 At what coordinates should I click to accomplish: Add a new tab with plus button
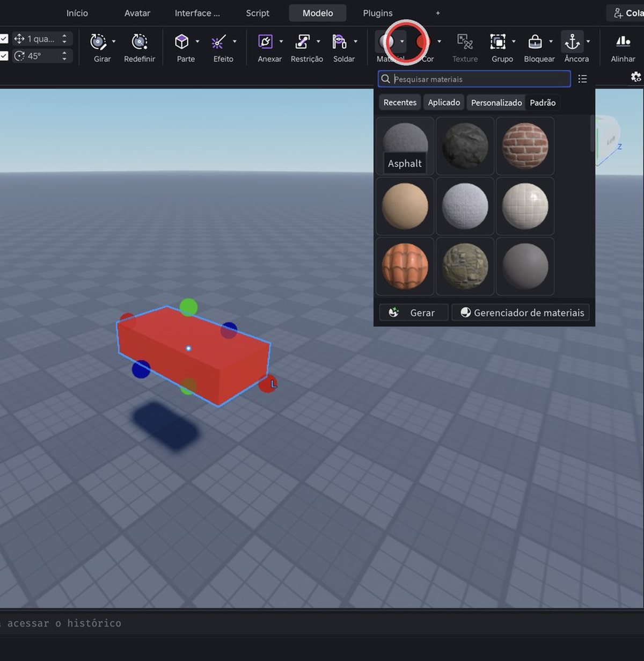pyautogui.click(x=438, y=13)
